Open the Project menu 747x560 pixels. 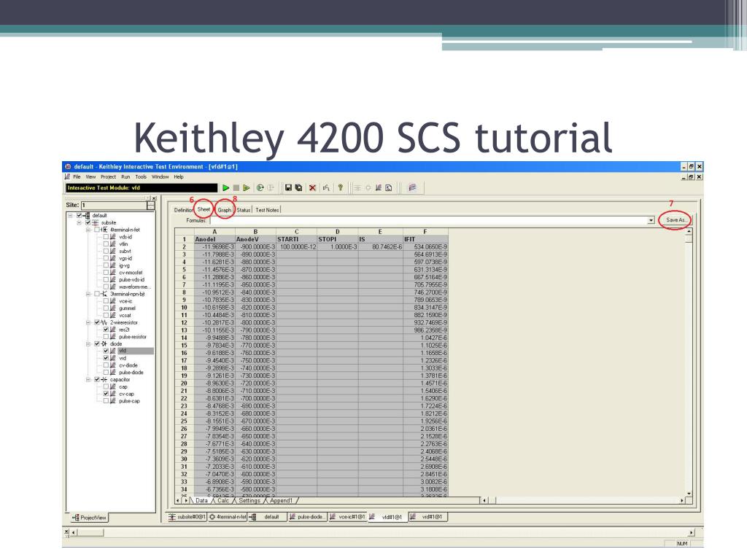[108, 176]
